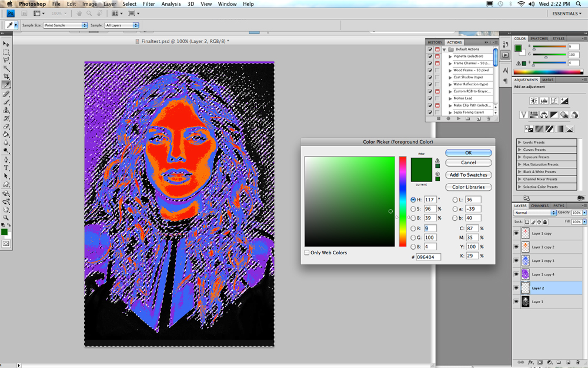
Task: Add a Curves adjustment
Action: point(554,101)
